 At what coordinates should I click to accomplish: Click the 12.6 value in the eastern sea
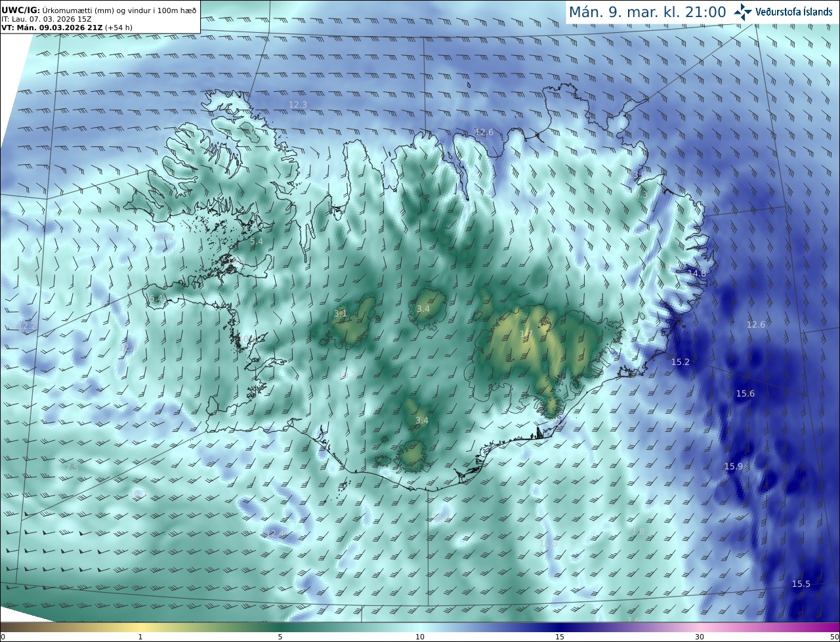(x=756, y=325)
